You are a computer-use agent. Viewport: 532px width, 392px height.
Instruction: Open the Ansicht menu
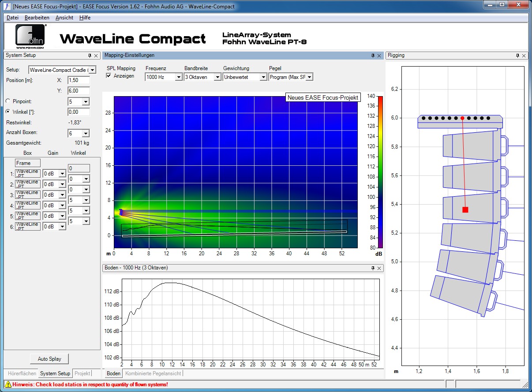pyautogui.click(x=64, y=18)
